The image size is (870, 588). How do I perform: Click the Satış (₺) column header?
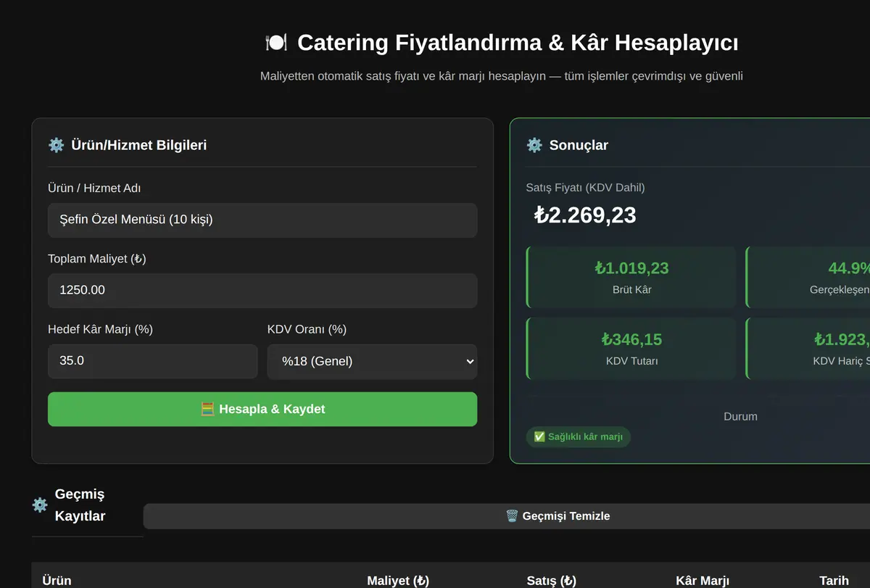552,581
